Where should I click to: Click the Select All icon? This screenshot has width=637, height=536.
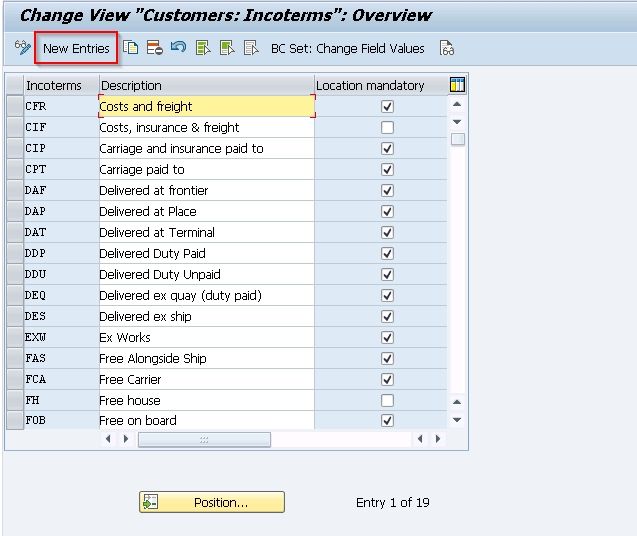click(203, 48)
